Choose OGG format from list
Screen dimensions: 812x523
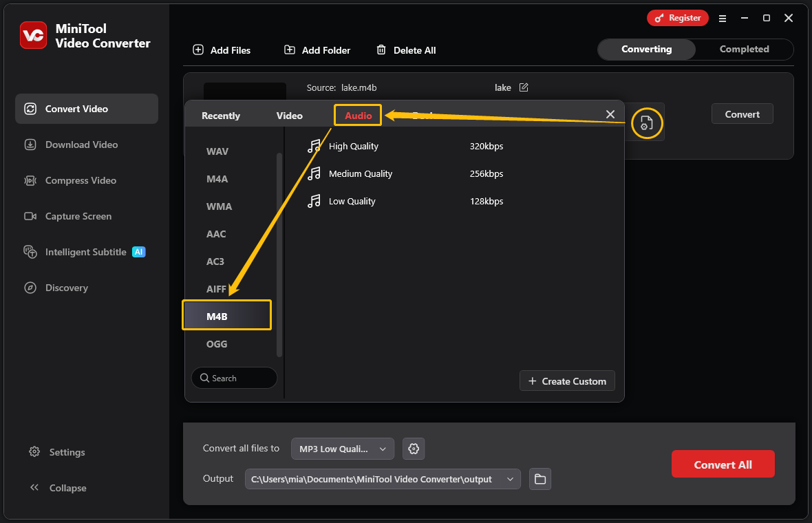(x=217, y=344)
